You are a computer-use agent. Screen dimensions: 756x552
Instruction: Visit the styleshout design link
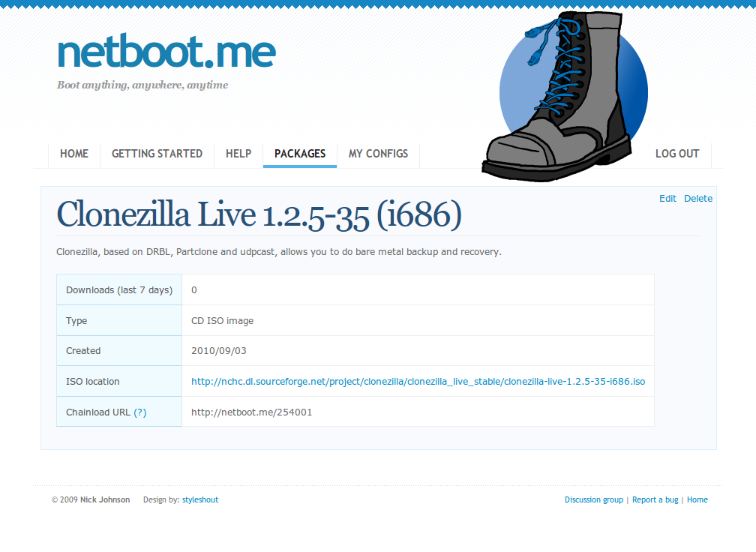pos(200,500)
